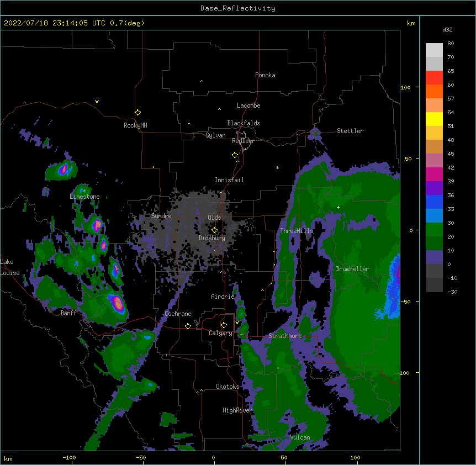The image size is (476, 465).
Task: Pick the orange 57-60 dBZ legend swatch
Action: coord(434,91)
